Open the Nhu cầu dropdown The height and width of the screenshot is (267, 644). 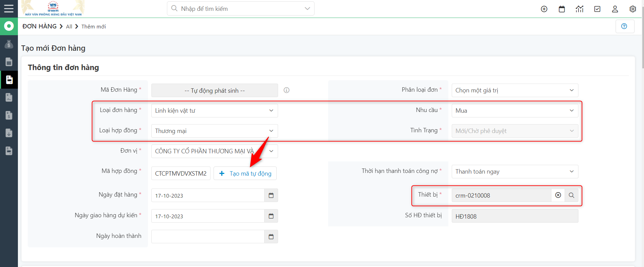[515, 111]
